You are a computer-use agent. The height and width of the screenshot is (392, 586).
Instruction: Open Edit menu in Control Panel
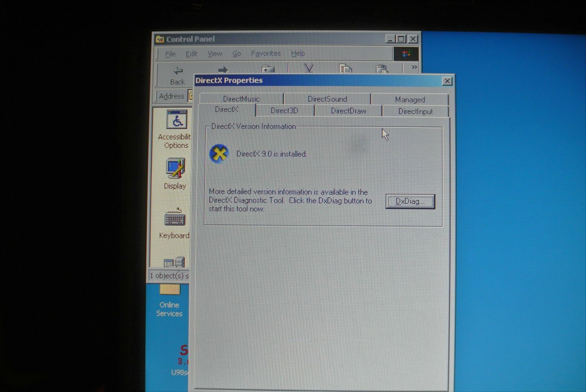[x=191, y=54]
